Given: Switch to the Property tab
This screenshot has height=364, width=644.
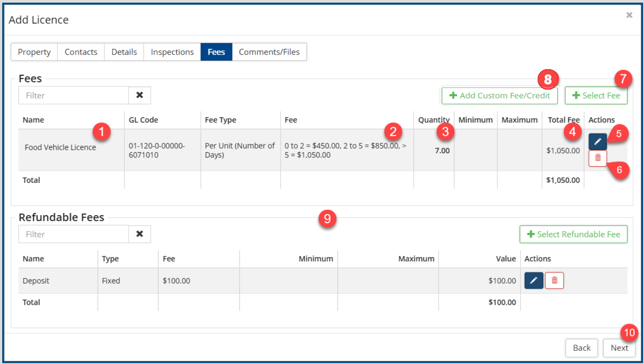Looking at the screenshot, I should tap(34, 52).
